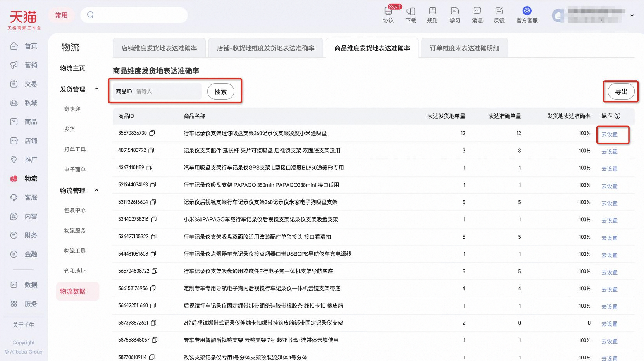Open 物流工具 menu item

click(75, 251)
